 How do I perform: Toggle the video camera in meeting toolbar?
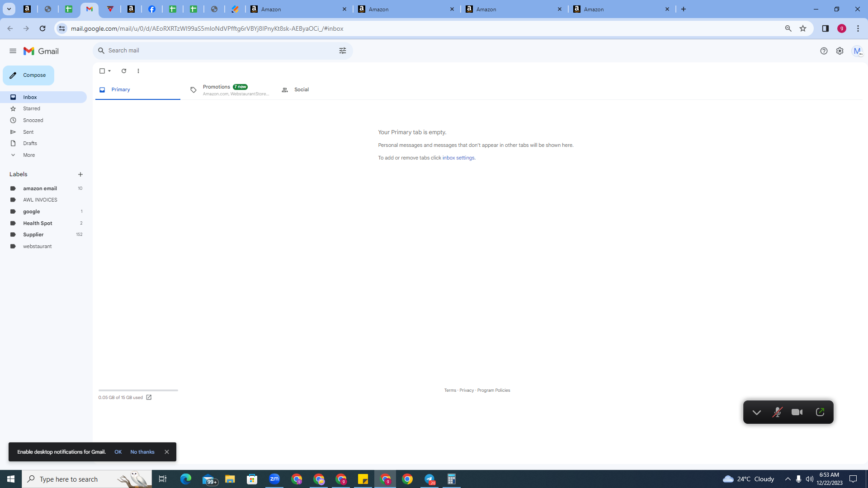tap(797, 413)
